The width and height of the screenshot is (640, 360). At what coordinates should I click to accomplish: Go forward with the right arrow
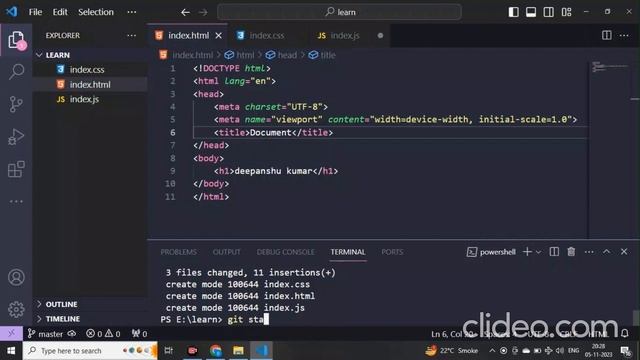point(203,12)
